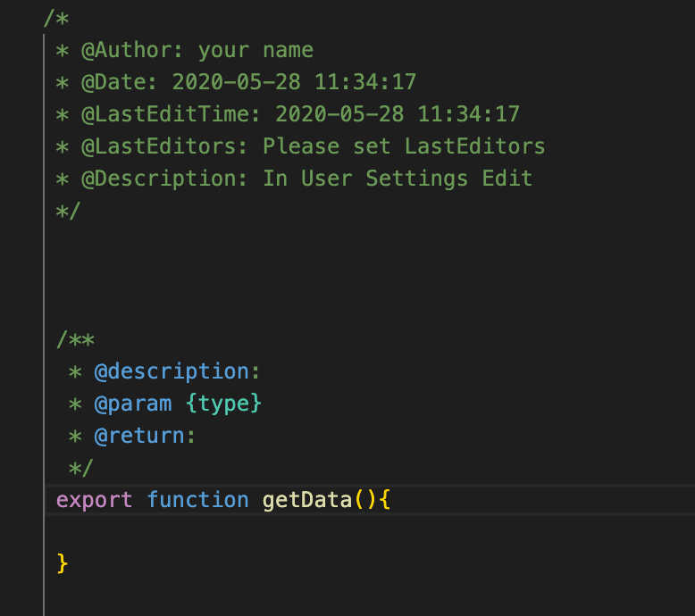Click the closing curly brace of getData

click(x=63, y=563)
